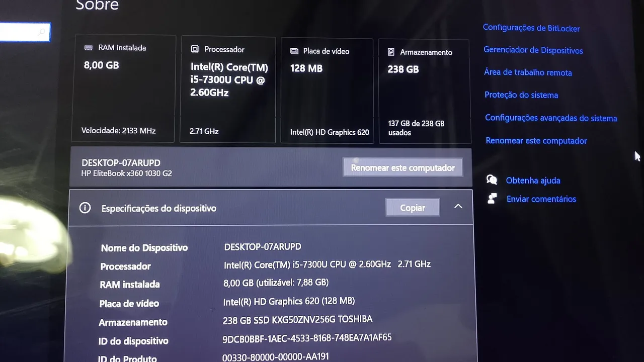
Task: Select the Placa de vídeo 128 MB card
Action: click(328, 90)
